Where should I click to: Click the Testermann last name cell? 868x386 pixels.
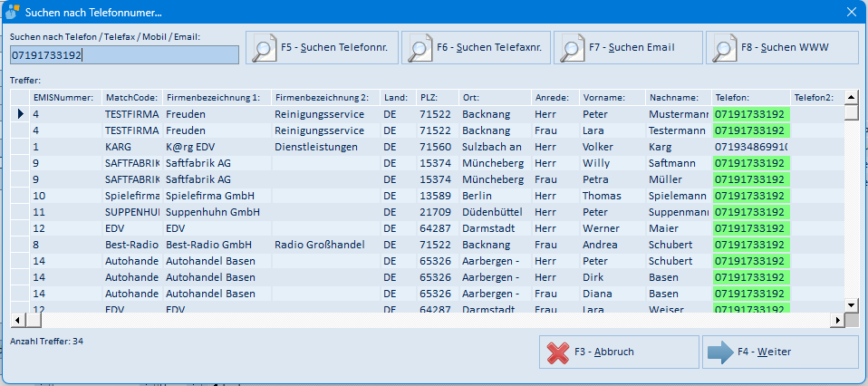click(x=679, y=130)
